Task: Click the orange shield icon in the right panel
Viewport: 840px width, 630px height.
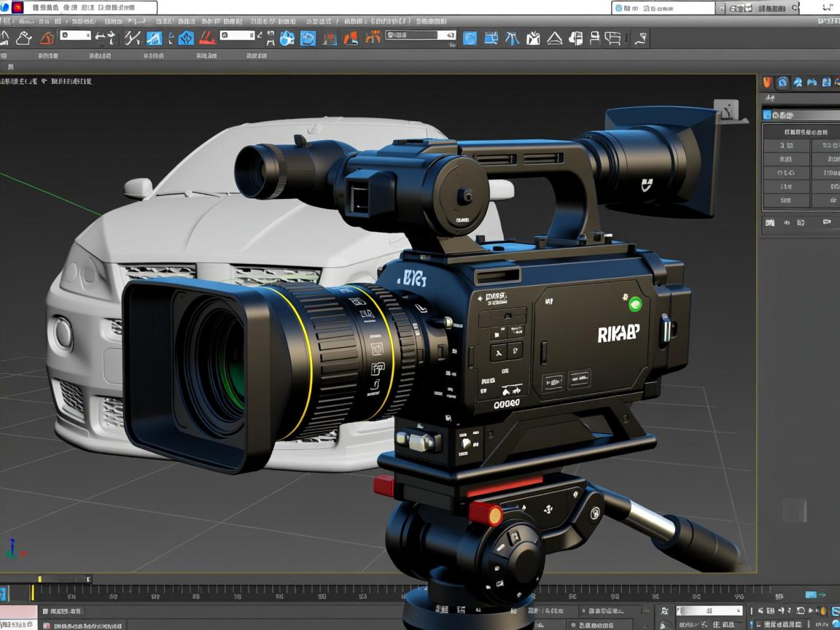Action: pos(767,82)
